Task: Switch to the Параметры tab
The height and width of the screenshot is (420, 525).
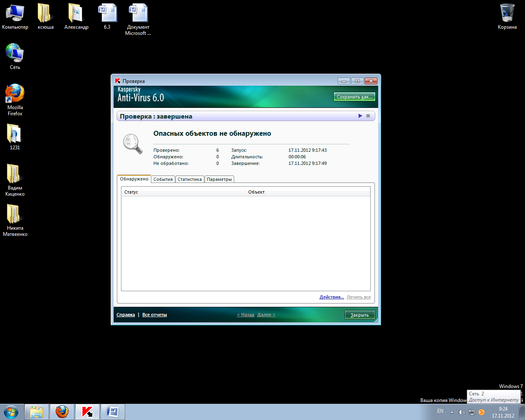Action: [x=219, y=179]
